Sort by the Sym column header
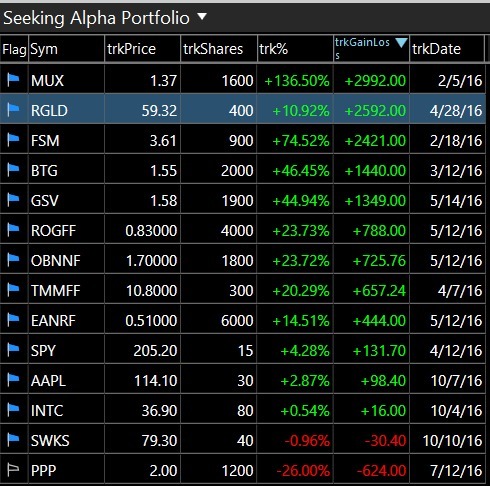This screenshot has height=486, width=490. [66, 49]
